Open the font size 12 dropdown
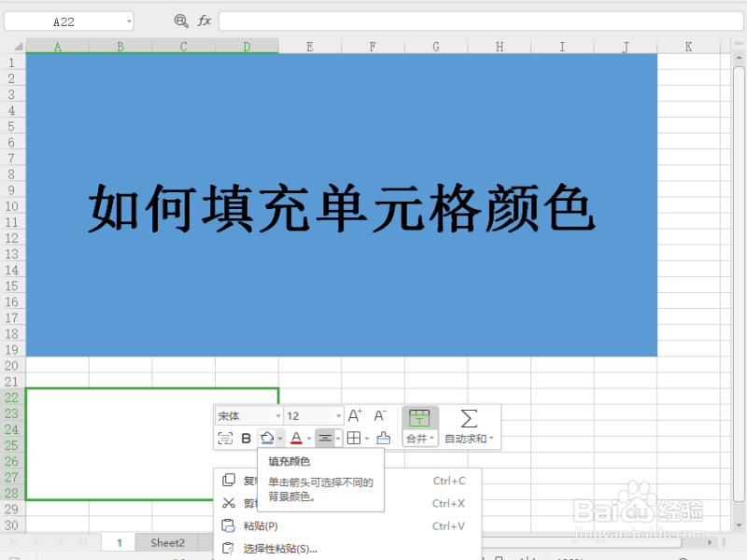 tap(338, 415)
